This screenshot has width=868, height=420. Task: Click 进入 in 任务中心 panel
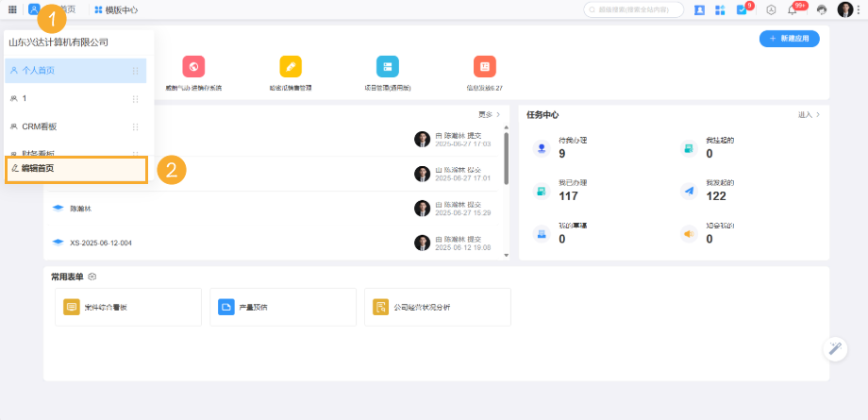pyautogui.click(x=809, y=114)
